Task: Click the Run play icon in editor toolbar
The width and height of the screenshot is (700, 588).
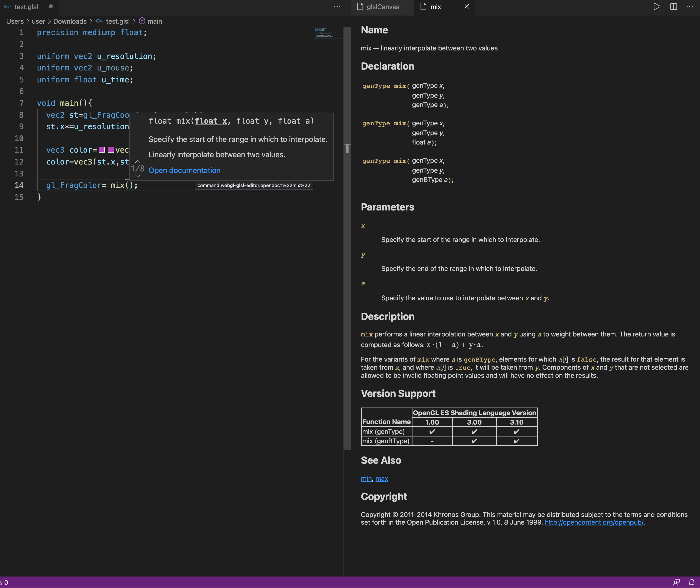Action: click(657, 7)
